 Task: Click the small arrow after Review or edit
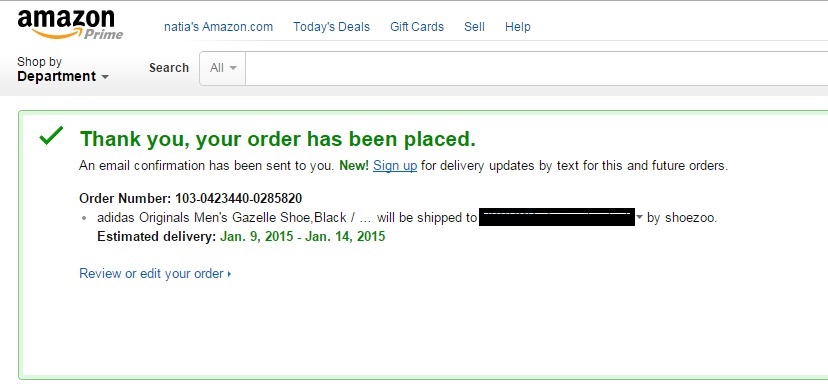click(x=229, y=274)
